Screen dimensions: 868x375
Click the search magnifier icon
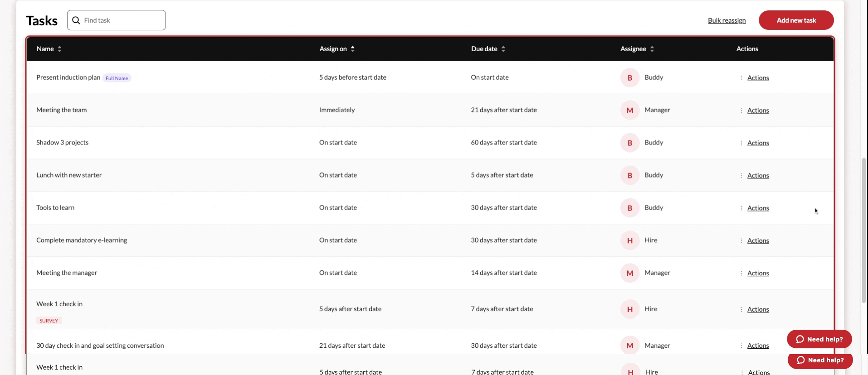pyautogui.click(x=76, y=20)
